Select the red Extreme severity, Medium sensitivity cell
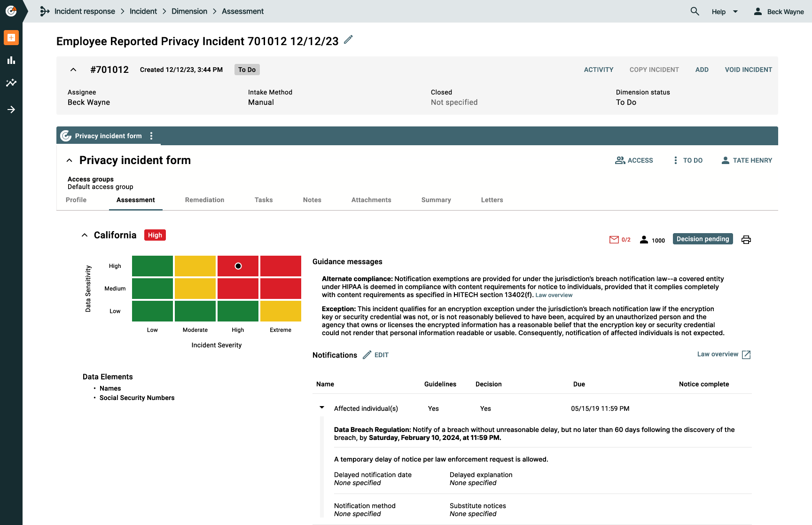 point(281,288)
